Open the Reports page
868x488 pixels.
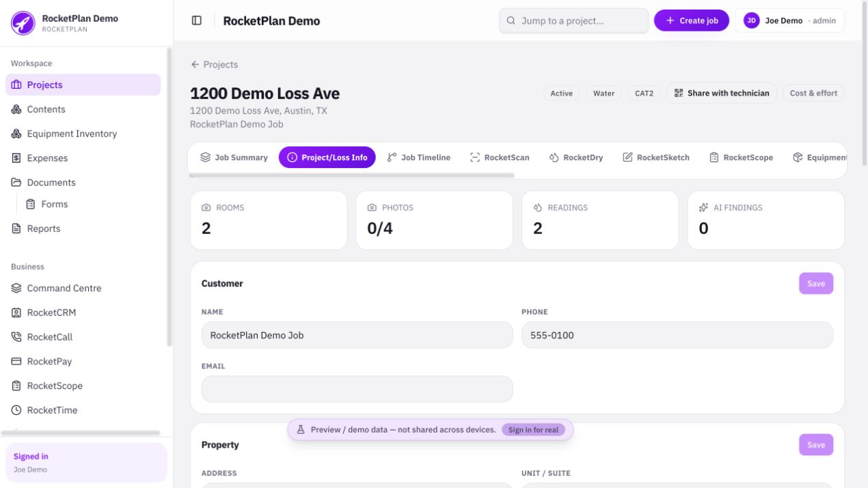pyautogui.click(x=83, y=228)
